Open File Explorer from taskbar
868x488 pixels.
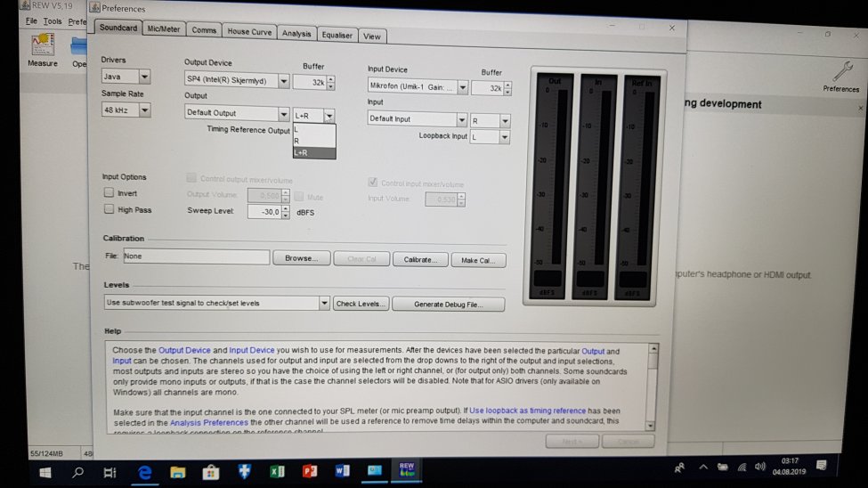(177, 473)
